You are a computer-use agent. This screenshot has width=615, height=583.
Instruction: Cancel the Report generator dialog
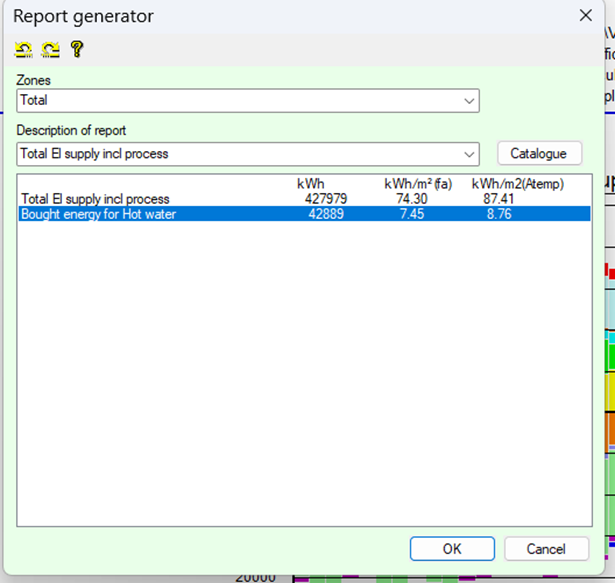pos(546,549)
